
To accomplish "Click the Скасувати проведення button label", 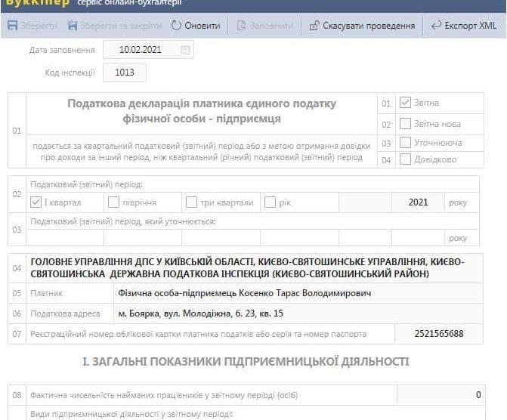I will tap(368, 26).
